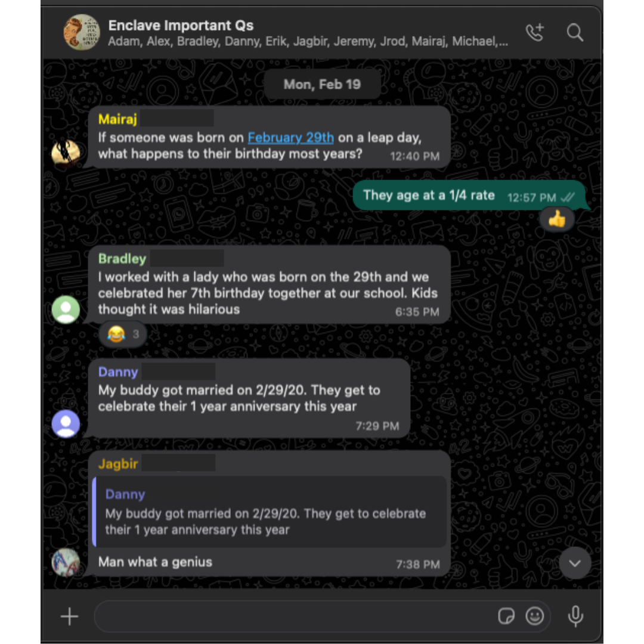This screenshot has height=644, width=644.
Task: Open the sticker picker icon
Action: (506, 616)
